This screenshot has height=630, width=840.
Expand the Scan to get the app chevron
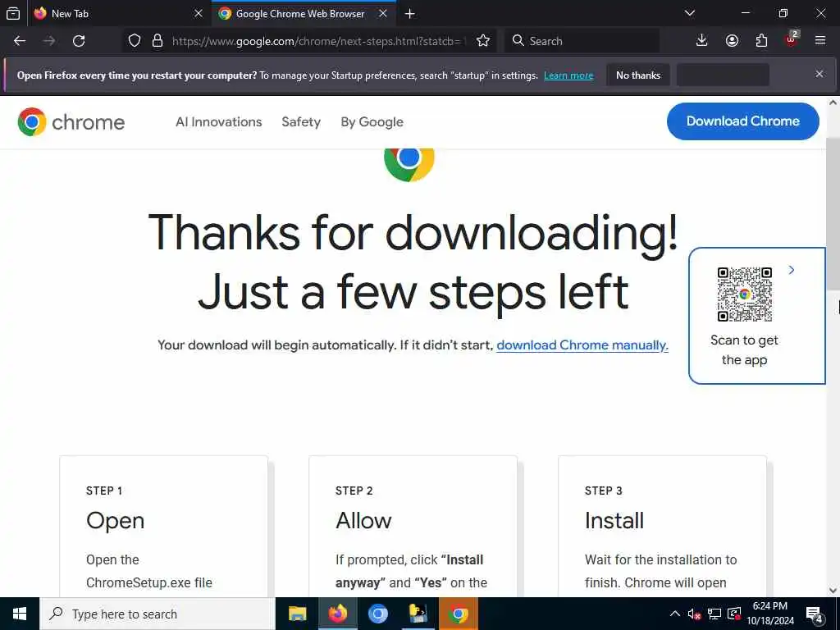click(792, 270)
